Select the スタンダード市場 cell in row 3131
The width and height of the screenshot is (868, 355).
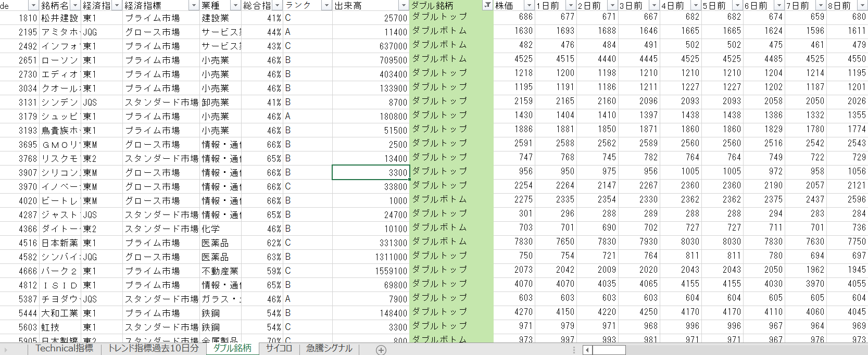[161, 102]
